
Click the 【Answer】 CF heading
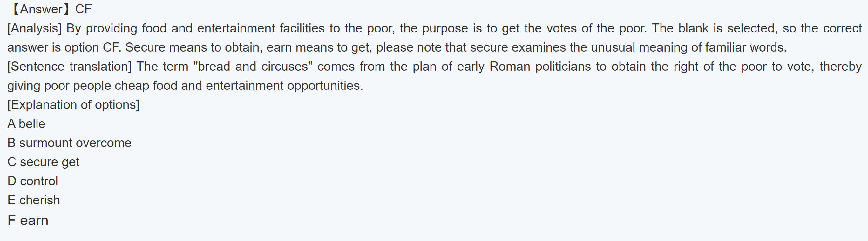pyautogui.click(x=51, y=9)
